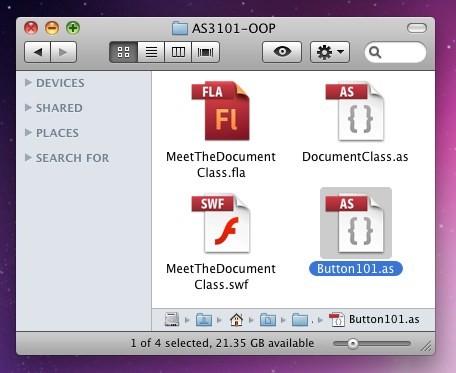Switch to list view mode
Screen dimensions: 456x373
(151, 52)
